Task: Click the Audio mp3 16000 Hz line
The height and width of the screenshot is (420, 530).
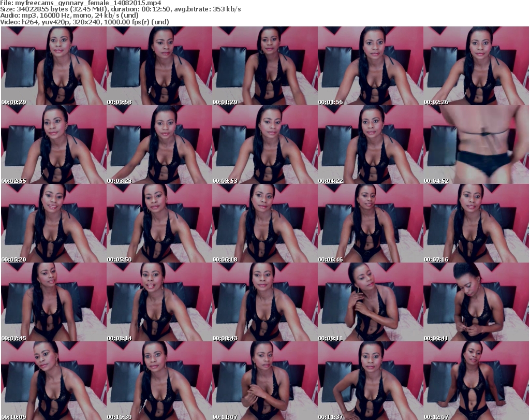Action: [x=69, y=16]
